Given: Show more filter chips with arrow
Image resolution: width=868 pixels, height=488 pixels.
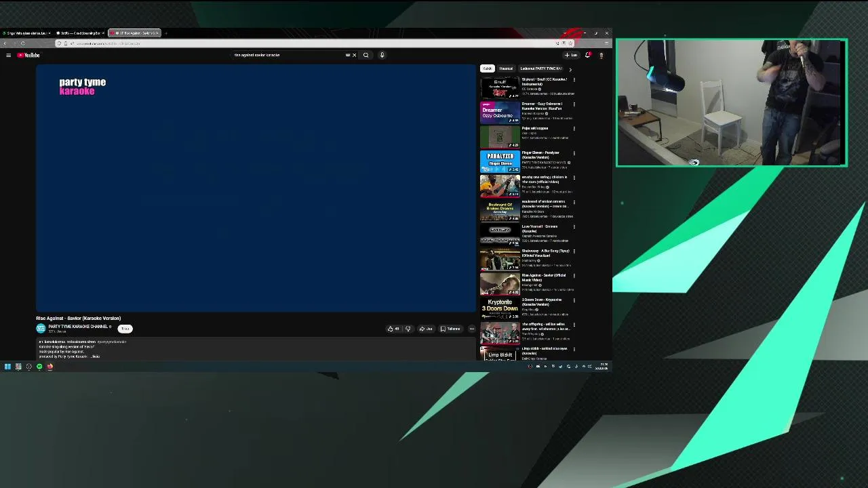Looking at the screenshot, I should pyautogui.click(x=570, y=69).
